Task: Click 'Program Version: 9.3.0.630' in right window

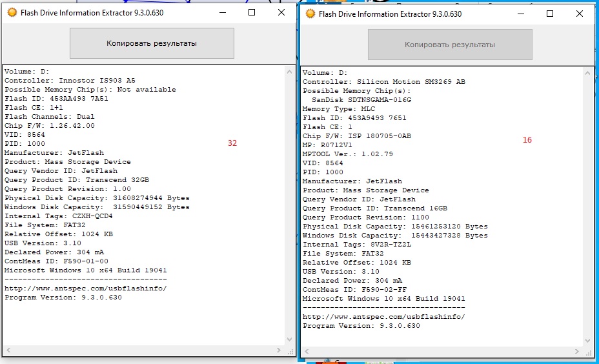Action: pyautogui.click(x=361, y=326)
